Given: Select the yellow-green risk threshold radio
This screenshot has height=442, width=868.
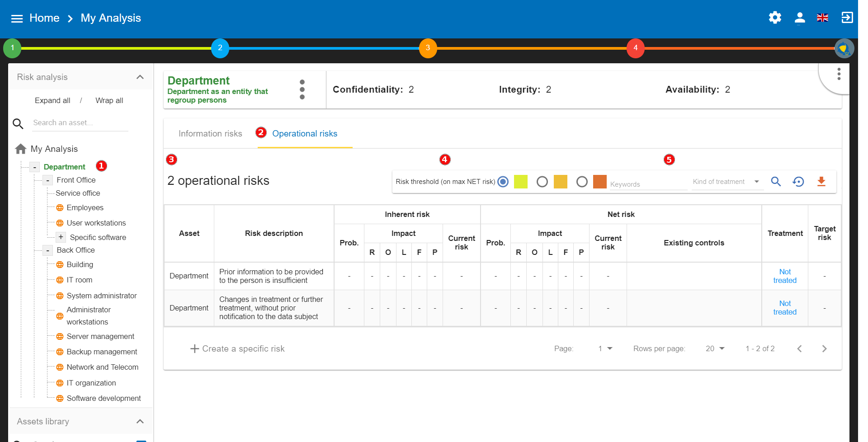Looking at the screenshot, I should [x=503, y=182].
